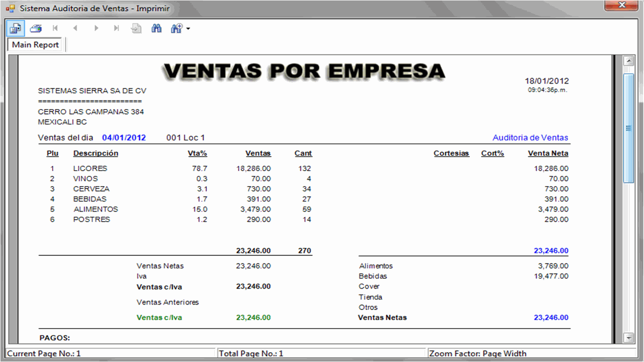
Task: Click the blue Auditoria de Ventas text
Action: click(x=530, y=138)
